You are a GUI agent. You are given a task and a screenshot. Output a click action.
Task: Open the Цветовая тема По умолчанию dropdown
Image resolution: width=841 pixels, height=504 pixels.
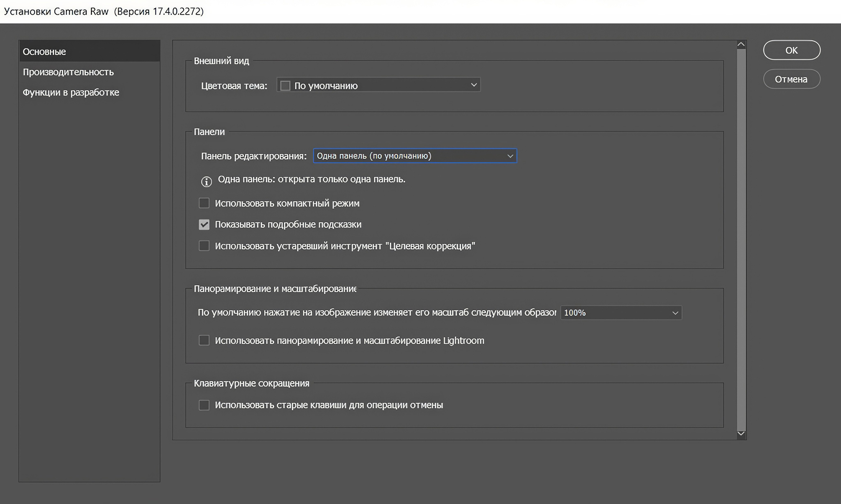378,85
